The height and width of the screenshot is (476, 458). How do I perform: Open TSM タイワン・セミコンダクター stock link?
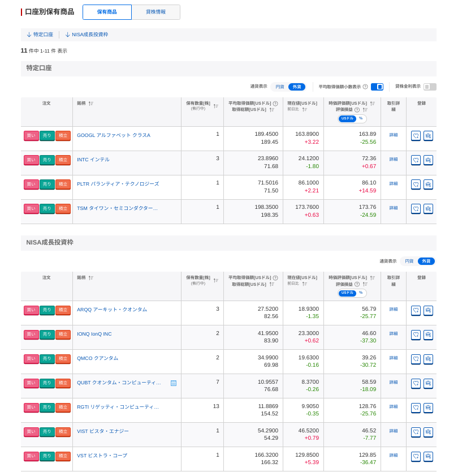(x=117, y=208)
